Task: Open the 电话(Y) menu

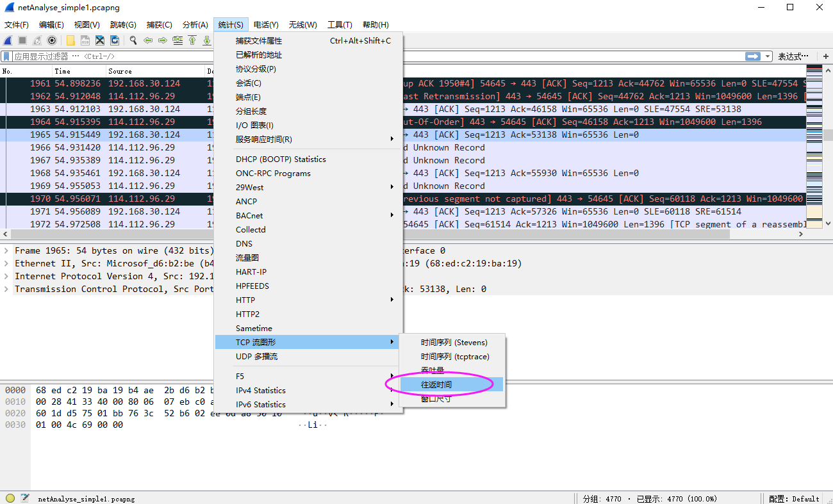Action: click(266, 25)
